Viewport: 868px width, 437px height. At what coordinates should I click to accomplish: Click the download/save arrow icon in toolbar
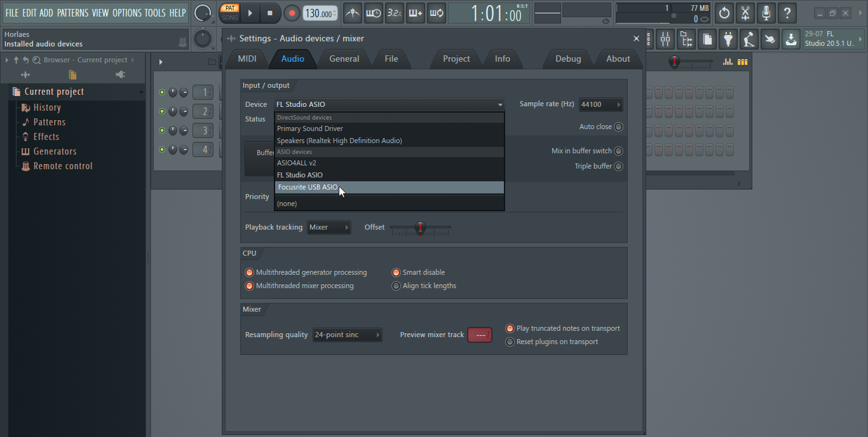[790, 39]
